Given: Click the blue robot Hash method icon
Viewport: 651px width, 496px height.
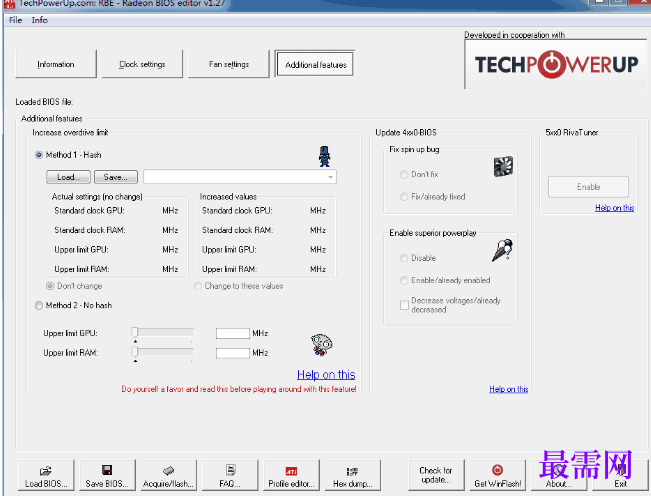Looking at the screenshot, I should point(324,156).
